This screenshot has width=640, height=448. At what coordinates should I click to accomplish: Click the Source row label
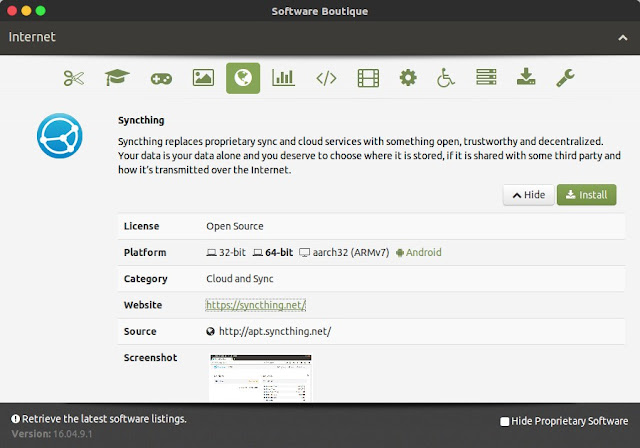(x=140, y=331)
